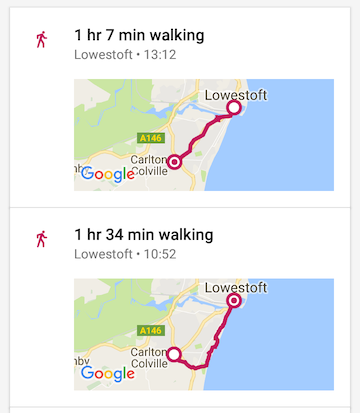Image resolution: width=360 pixels, height=413 pixels.
Task: Click the red coastal route line on the second map
Action: (218, 337)
